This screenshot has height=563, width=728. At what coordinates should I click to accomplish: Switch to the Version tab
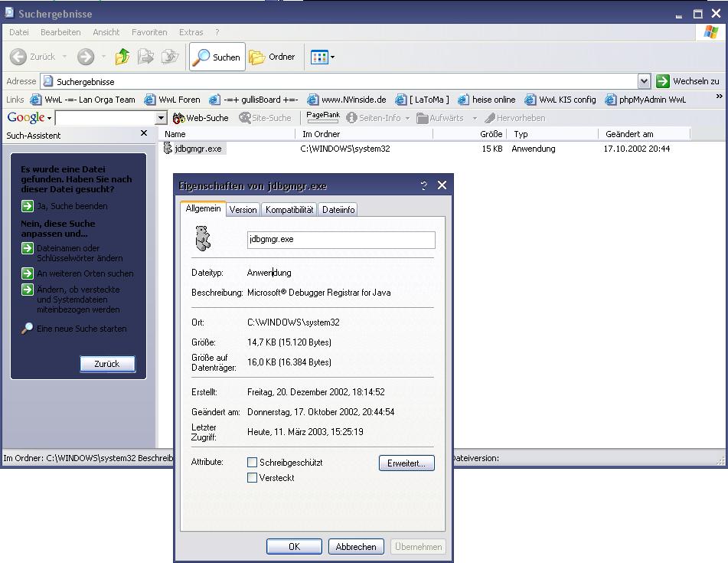pos(243,210)
